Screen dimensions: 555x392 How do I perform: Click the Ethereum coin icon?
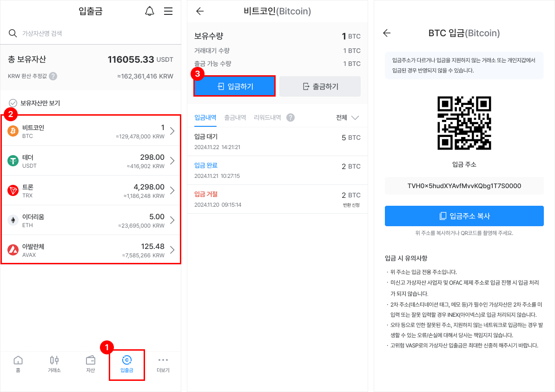click(13, 220)
